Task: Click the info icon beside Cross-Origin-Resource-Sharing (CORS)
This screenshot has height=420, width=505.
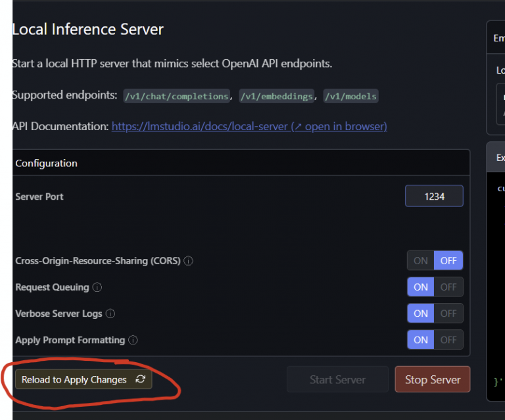Action: click(x=189, y=261)
